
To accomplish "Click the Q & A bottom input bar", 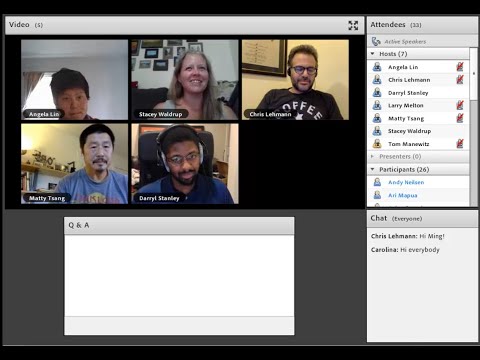I will pyautogui.click(x=179, y=326).
